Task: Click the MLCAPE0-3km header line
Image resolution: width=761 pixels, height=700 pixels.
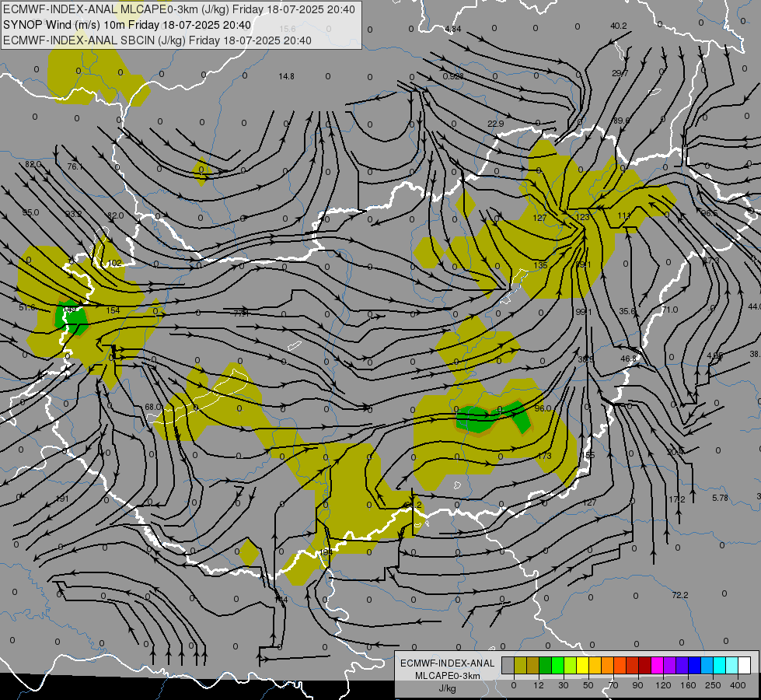Action: point(179,9)
